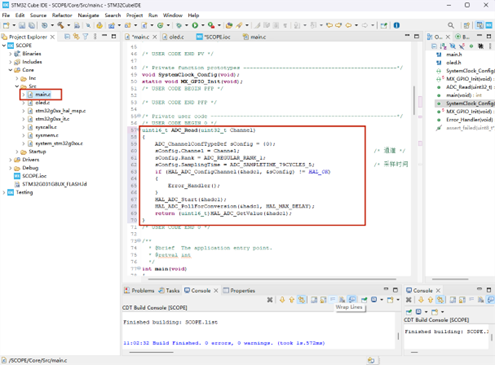Open the Source menu
Screen dimensions: 495x365
38,15
